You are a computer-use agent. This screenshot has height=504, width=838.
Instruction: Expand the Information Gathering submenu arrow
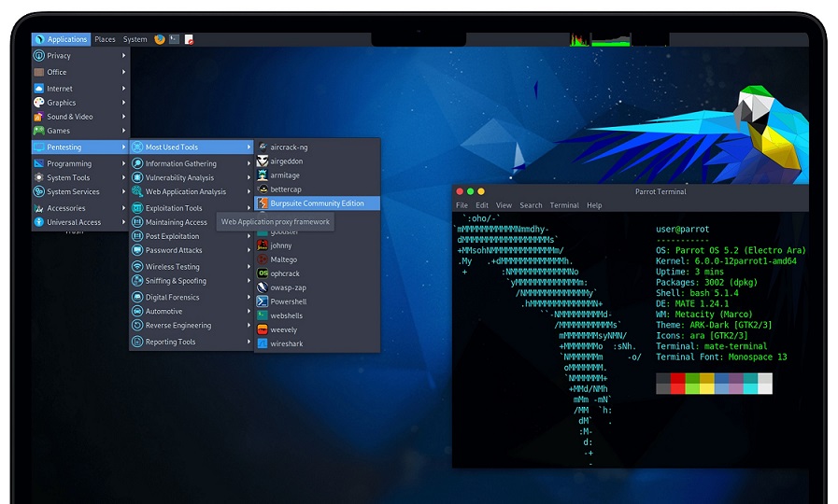pos(249,163)
